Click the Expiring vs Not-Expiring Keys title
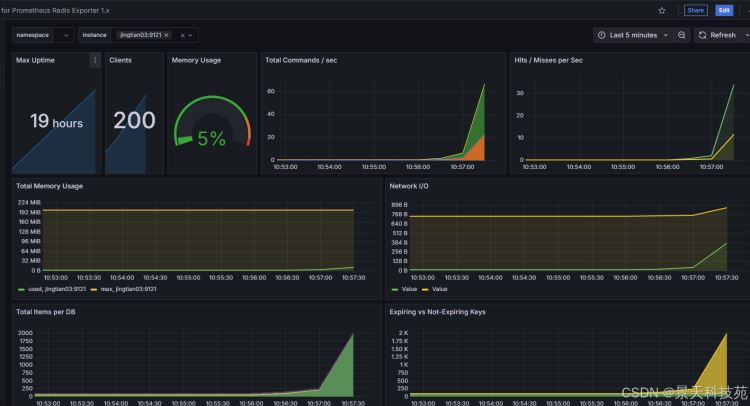Screen dimensions: 750x406 tap(437, 312)
